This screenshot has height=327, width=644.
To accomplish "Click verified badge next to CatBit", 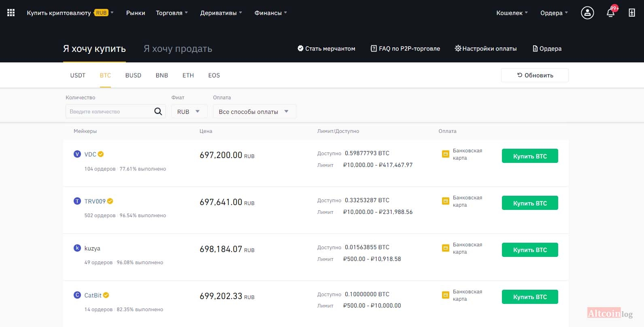I will tap(106, 295).
